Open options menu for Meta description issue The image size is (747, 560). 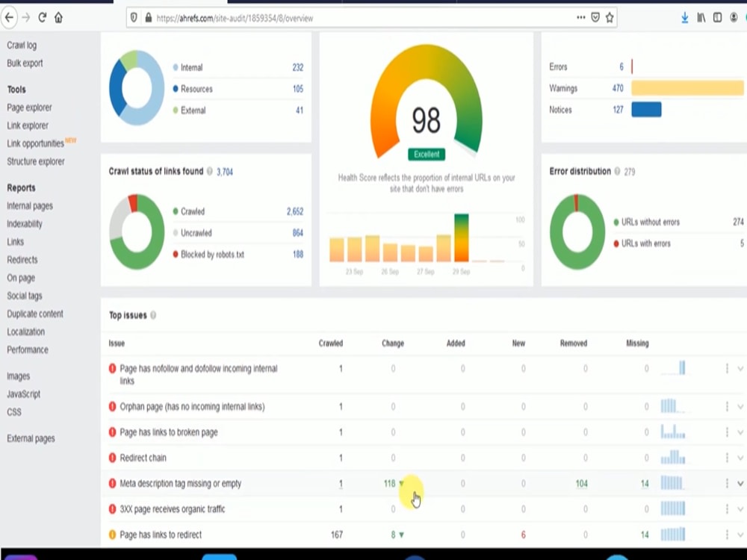(x=727, y=483)
